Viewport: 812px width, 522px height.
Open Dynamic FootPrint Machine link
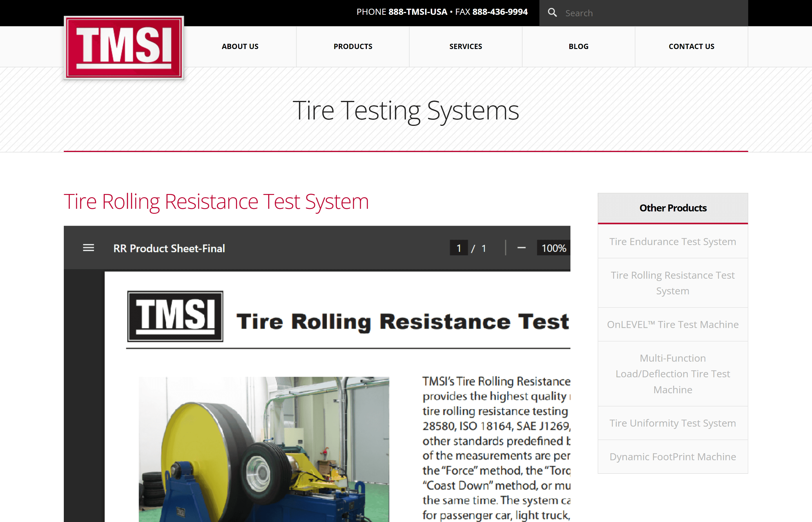(673, 456)
